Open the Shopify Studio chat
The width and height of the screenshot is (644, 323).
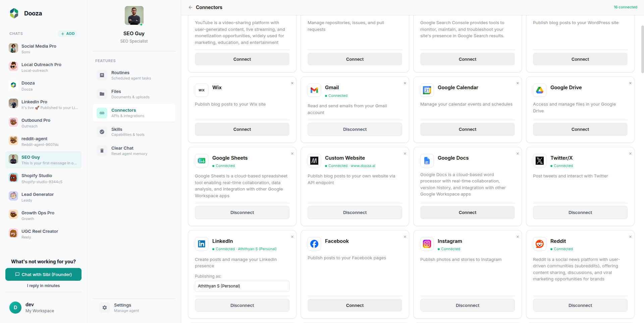[x=43, y=178]
